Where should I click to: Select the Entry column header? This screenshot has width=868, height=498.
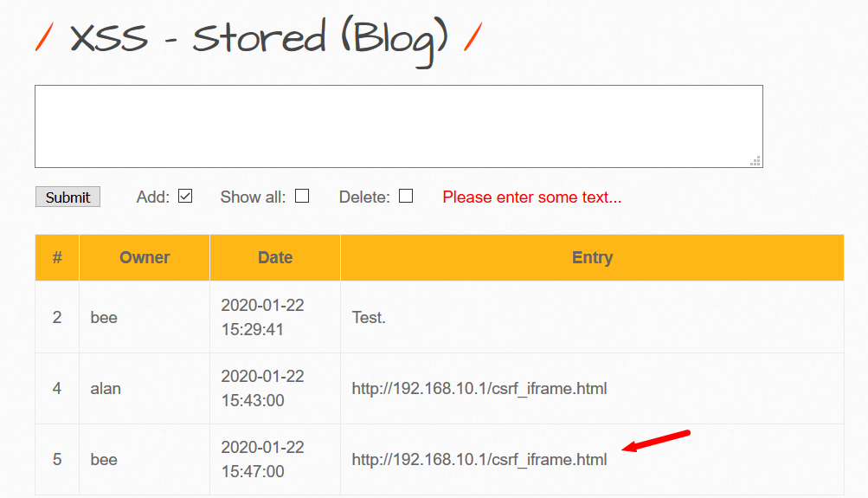pos(592,257)
